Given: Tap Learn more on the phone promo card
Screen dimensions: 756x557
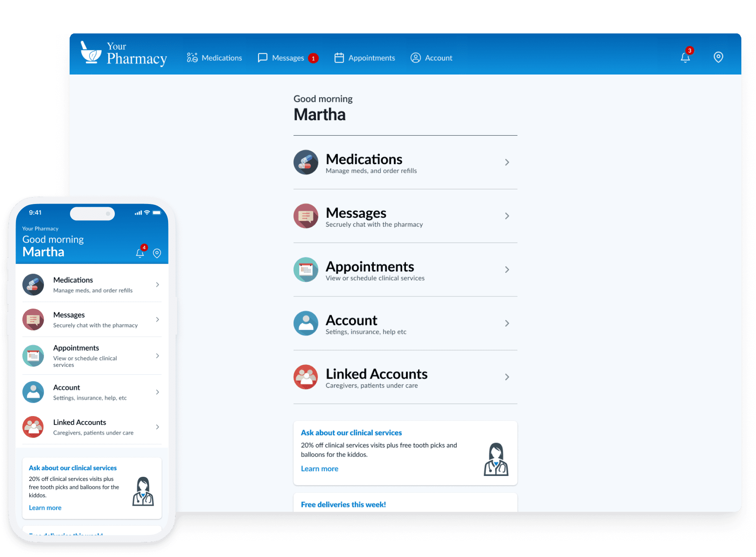Looking at the screenshot, I should point(45,508).
